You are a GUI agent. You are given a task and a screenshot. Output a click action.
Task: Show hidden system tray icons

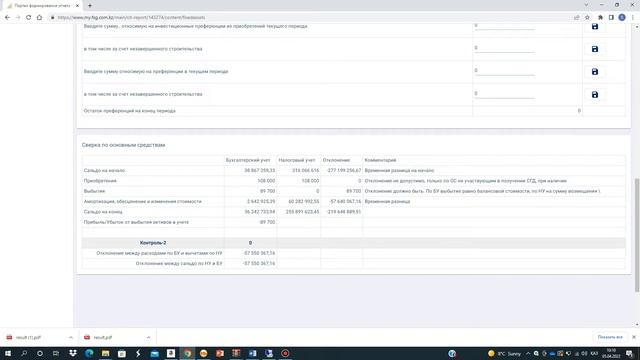pos(528,353)
